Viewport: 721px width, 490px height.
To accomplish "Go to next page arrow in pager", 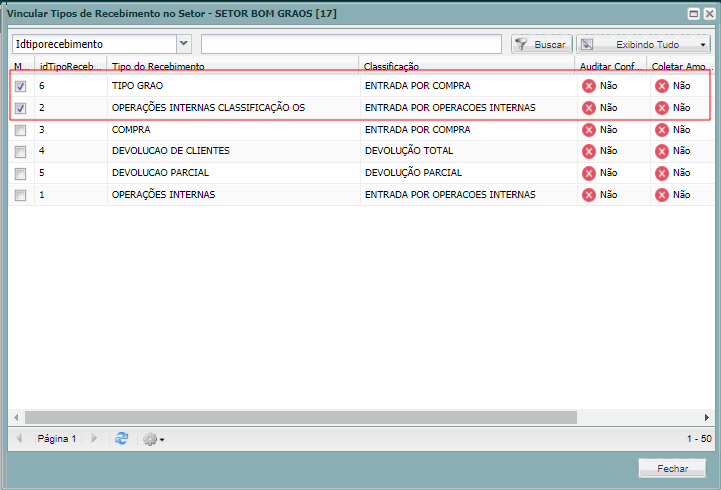I will [94, 438].
